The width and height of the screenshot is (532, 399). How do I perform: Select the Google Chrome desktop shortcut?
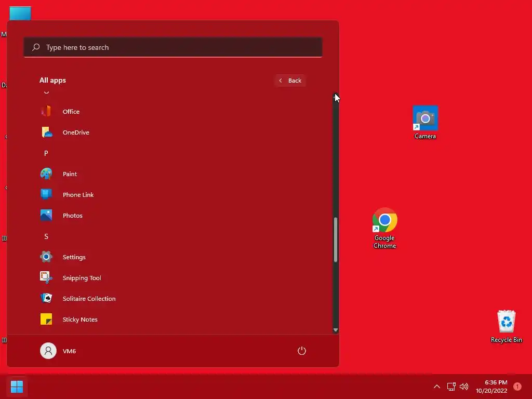[385, 229]
